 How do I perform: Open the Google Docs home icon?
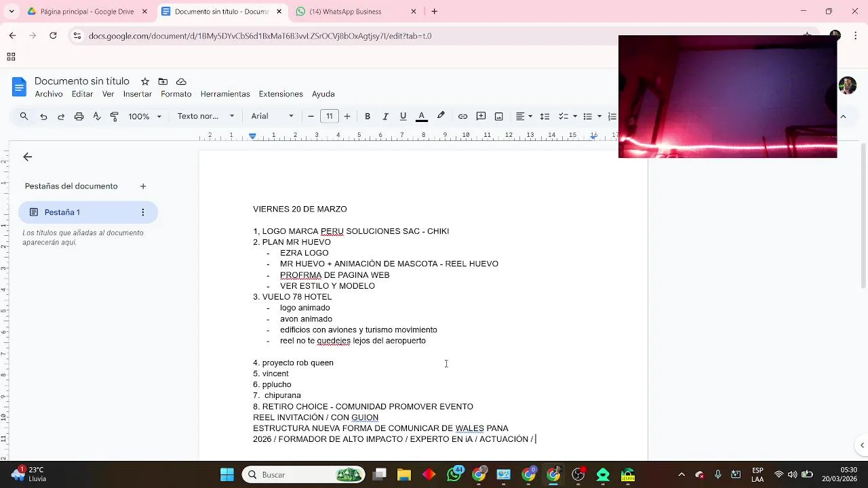(x=19, y=87)
